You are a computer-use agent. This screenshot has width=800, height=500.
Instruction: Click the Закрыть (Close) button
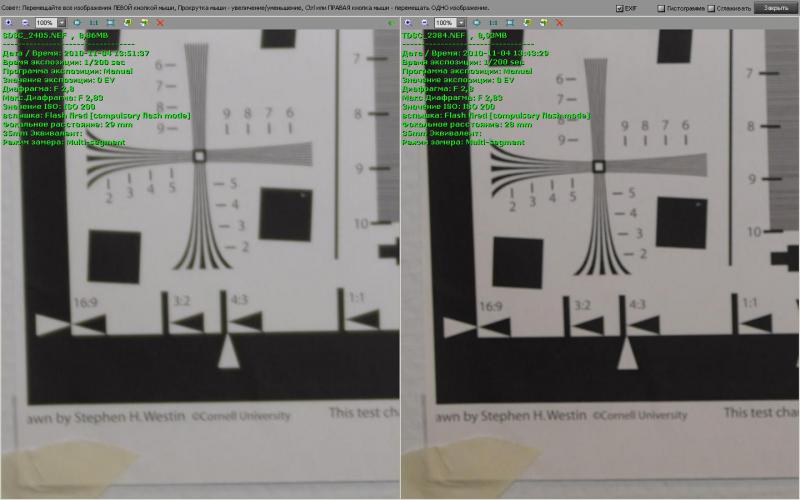pyautogui.click(x=776, y=8)
